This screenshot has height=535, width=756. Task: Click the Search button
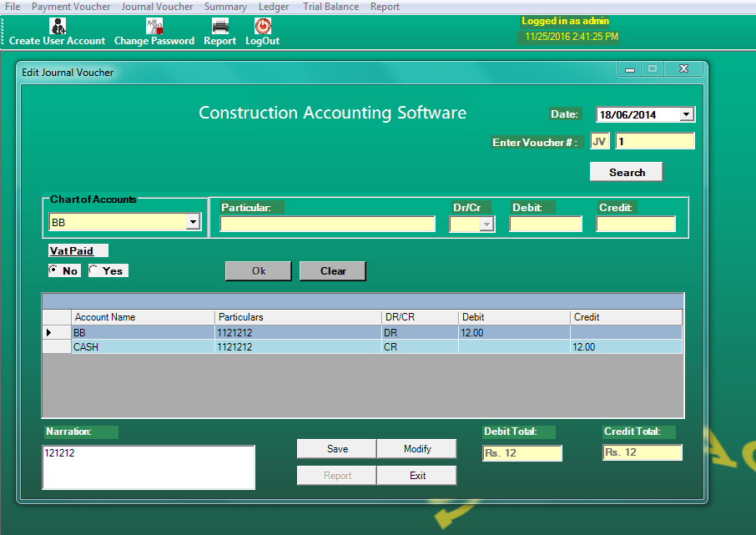tap(627, 172)
